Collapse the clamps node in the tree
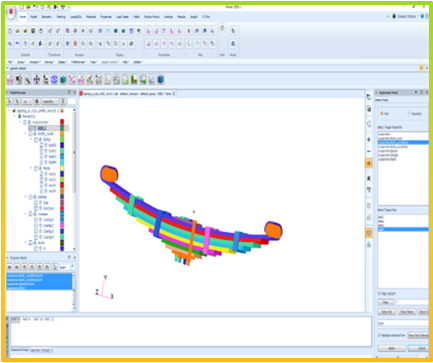 26,214
